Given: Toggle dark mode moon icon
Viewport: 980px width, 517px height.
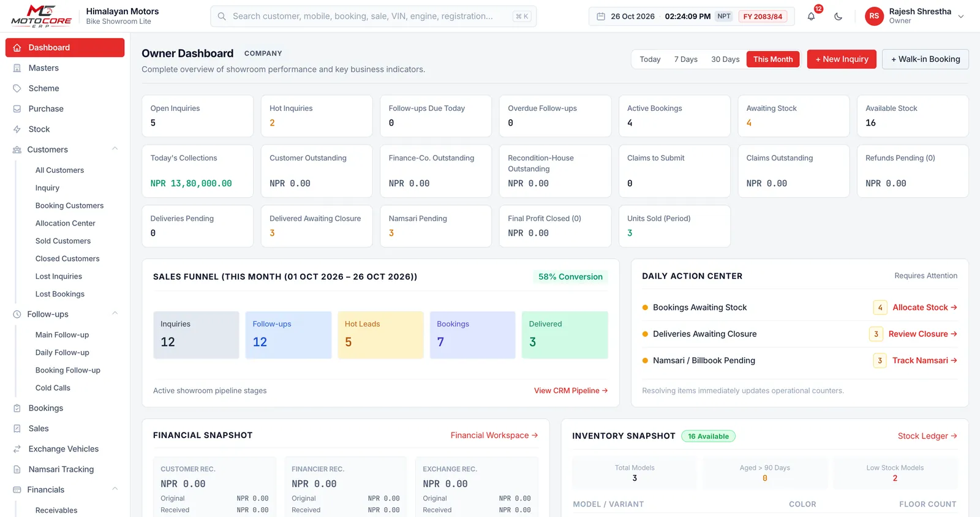Looking at the screenshot, I should 838,17.
